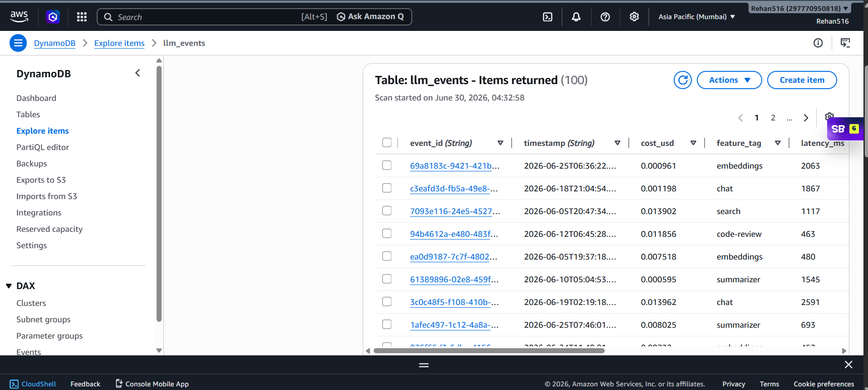Click the AWS search field
Screen dimensions: 868x390
pyautogui.click(x=254, y=17)
